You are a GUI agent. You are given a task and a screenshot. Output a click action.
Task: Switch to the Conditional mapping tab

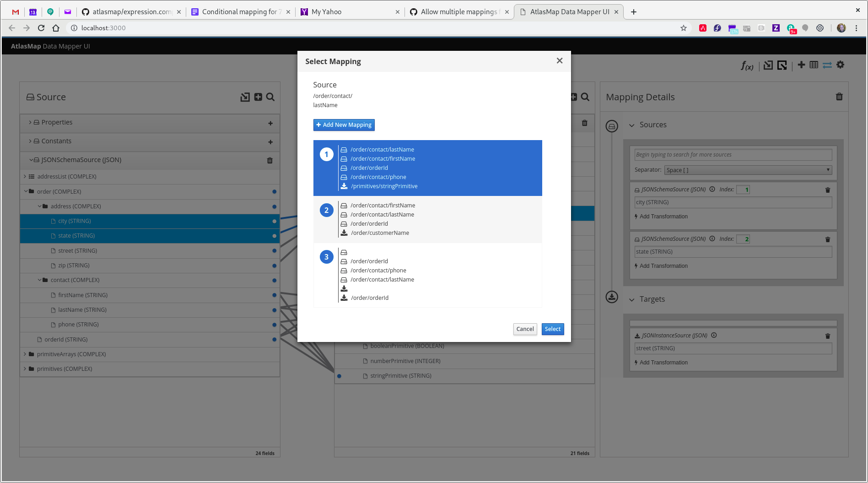pos(238,11)
